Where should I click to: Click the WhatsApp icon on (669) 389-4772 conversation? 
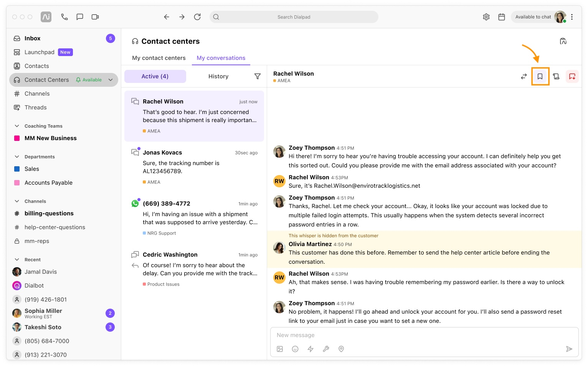(135, 203)
